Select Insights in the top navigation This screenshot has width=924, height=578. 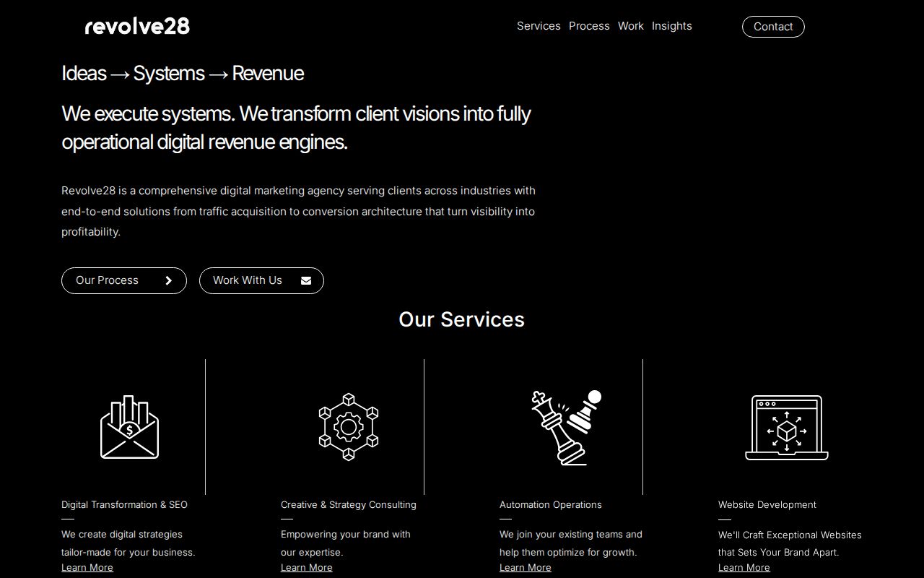[671, 26]
